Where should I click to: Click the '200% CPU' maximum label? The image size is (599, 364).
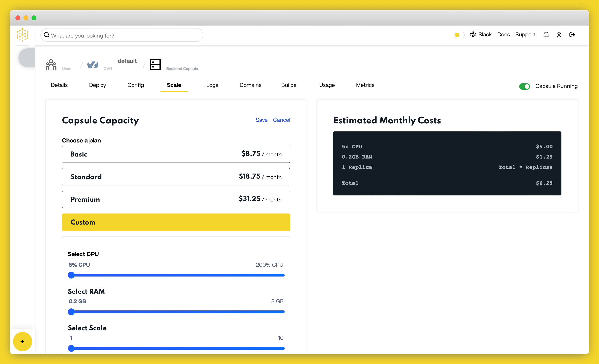[269, 265]
